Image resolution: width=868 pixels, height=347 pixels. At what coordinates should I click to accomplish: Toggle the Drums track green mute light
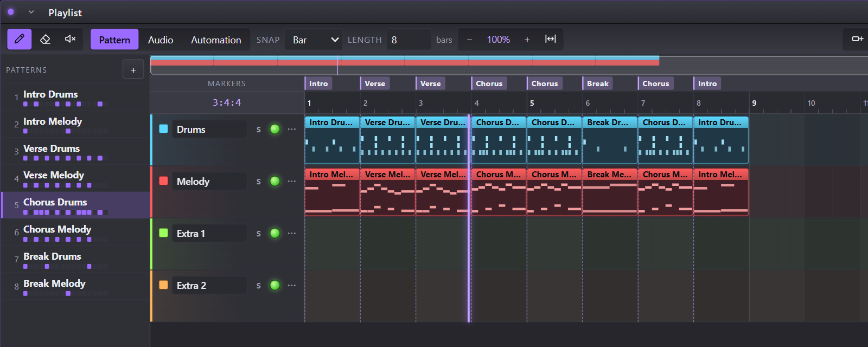[275, 129]
